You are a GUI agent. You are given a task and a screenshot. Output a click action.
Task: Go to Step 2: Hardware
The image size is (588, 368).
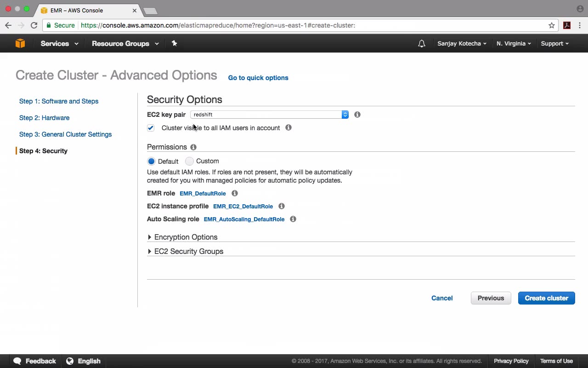click(44, 118)
